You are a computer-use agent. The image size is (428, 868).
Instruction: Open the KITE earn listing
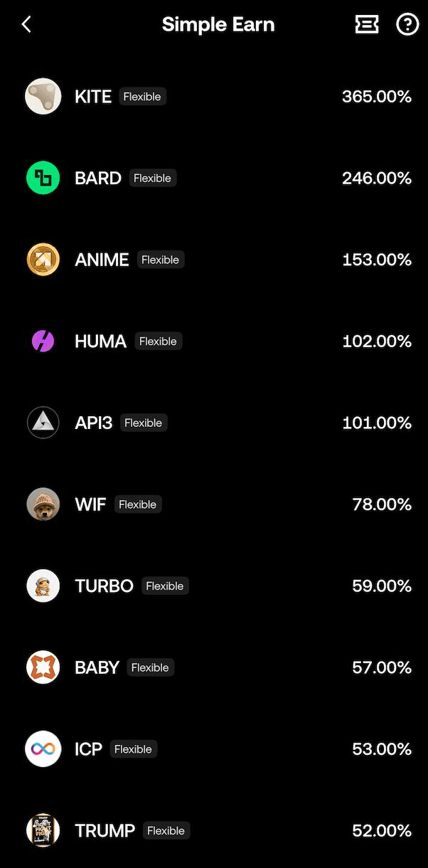point(213,96)
